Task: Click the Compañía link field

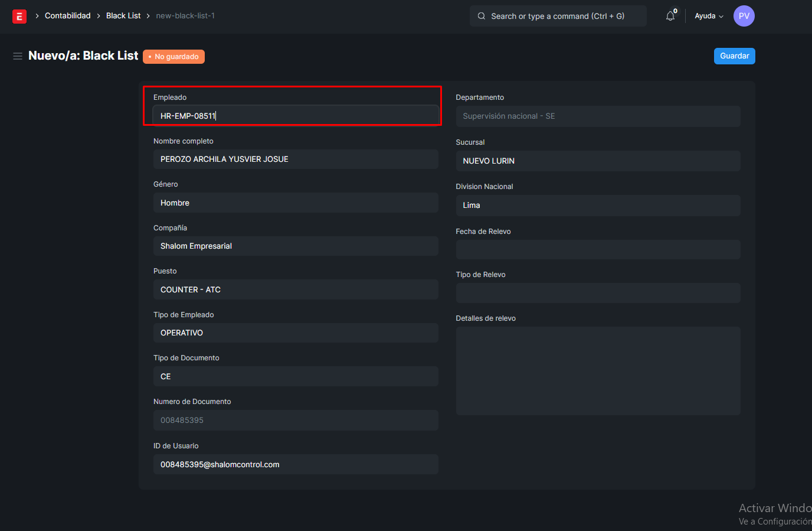Action: point(295,246)
